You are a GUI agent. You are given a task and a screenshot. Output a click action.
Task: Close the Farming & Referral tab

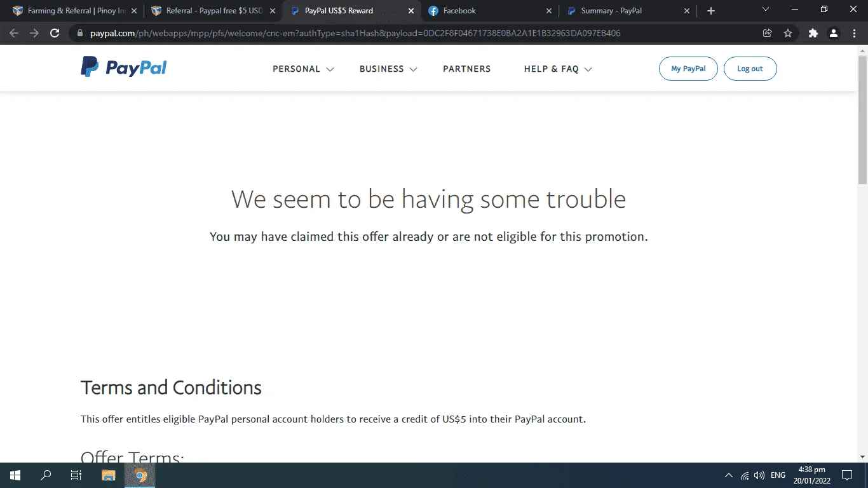134,11
